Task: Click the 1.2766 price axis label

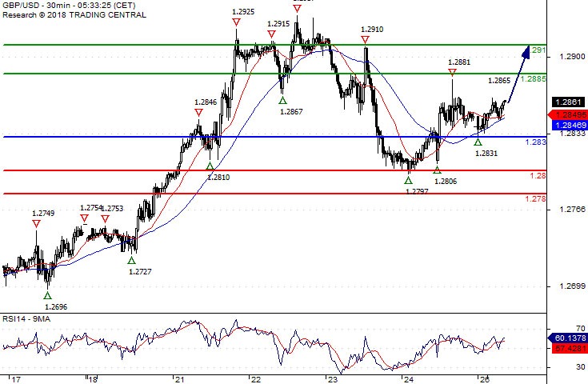Action: click(572, 210)
